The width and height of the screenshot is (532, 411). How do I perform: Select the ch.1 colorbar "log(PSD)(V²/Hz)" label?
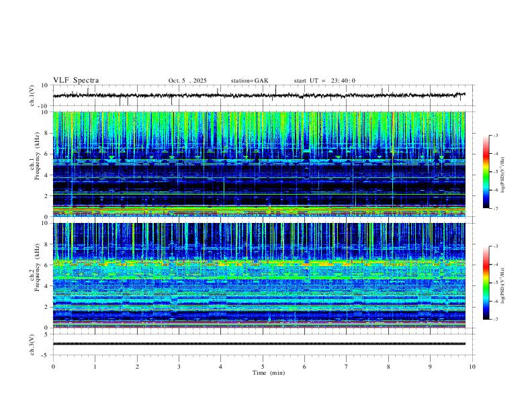pyautogui.click(x=503, y=175)
